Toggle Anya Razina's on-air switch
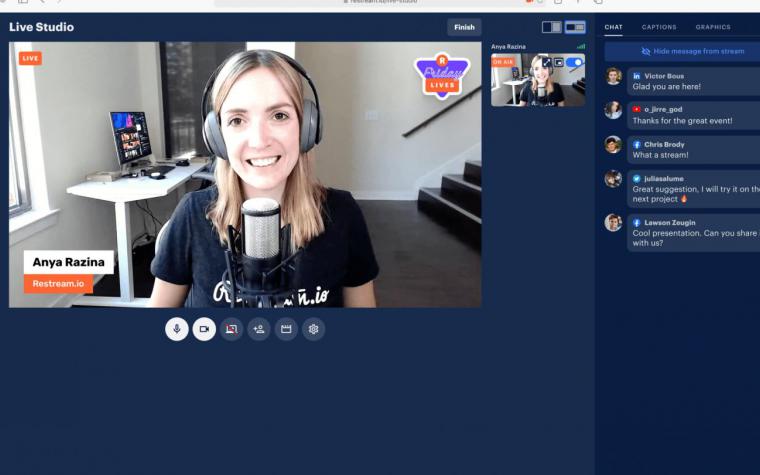Image resolution: width=760 pixels, height=475 pixels. click(x=574, y=63)
